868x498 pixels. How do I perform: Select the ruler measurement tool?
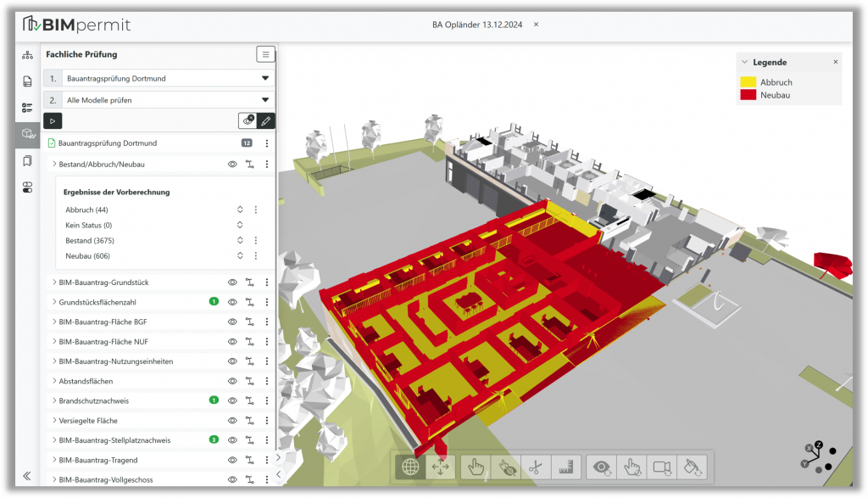point(564,467)
